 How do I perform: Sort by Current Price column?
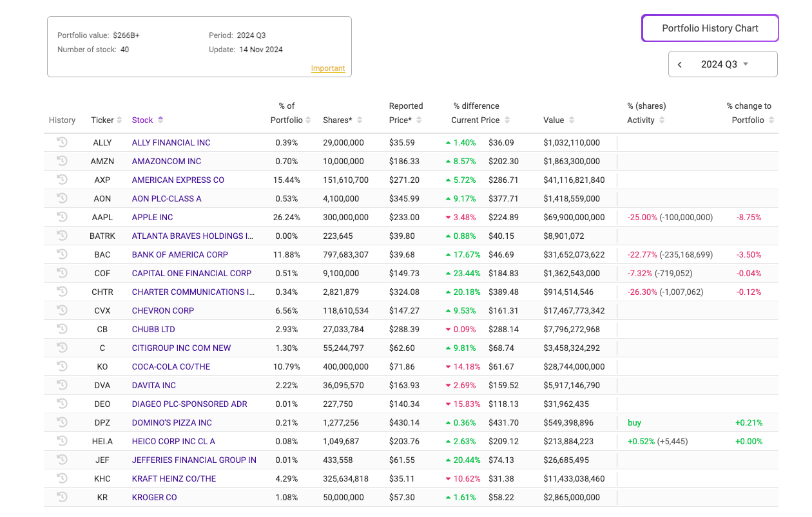(480, 113)
